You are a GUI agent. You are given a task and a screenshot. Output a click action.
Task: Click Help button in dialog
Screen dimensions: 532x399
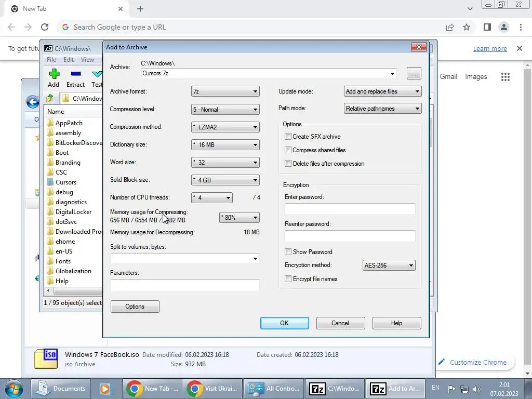(x=396, y=323)
